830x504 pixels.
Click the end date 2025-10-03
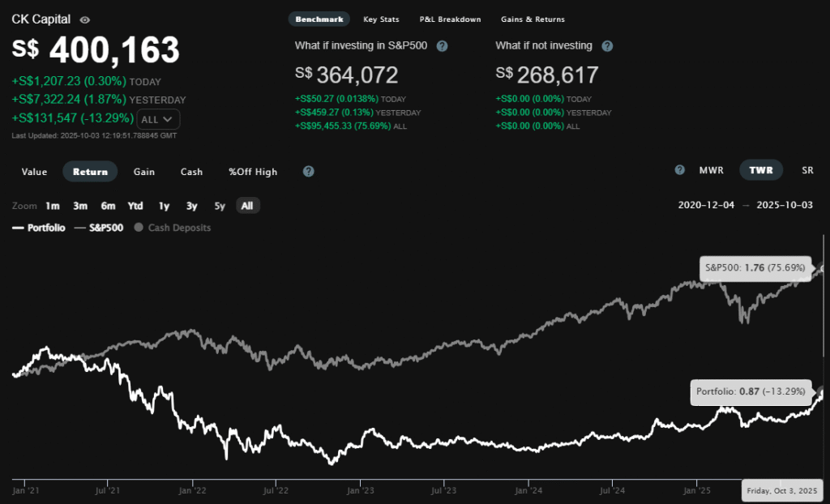(x=784, y=205)
